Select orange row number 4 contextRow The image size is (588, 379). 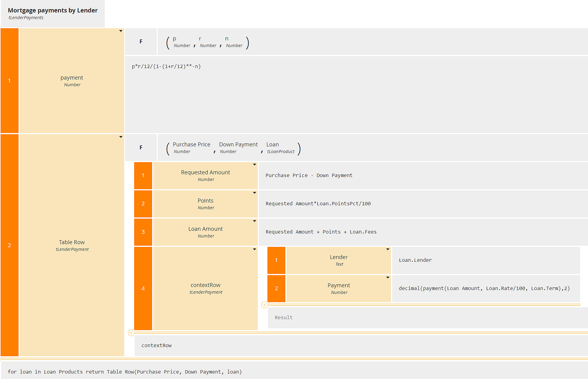143,289
